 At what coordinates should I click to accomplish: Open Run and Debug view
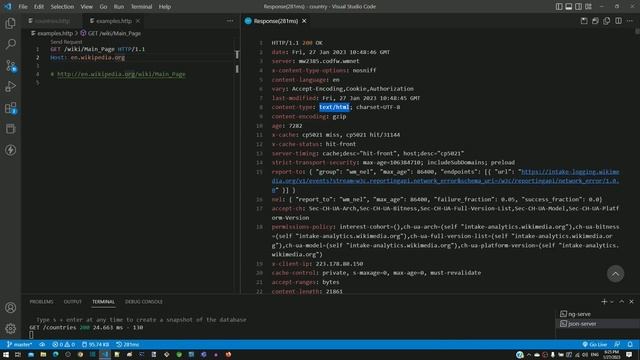[11, 87]
